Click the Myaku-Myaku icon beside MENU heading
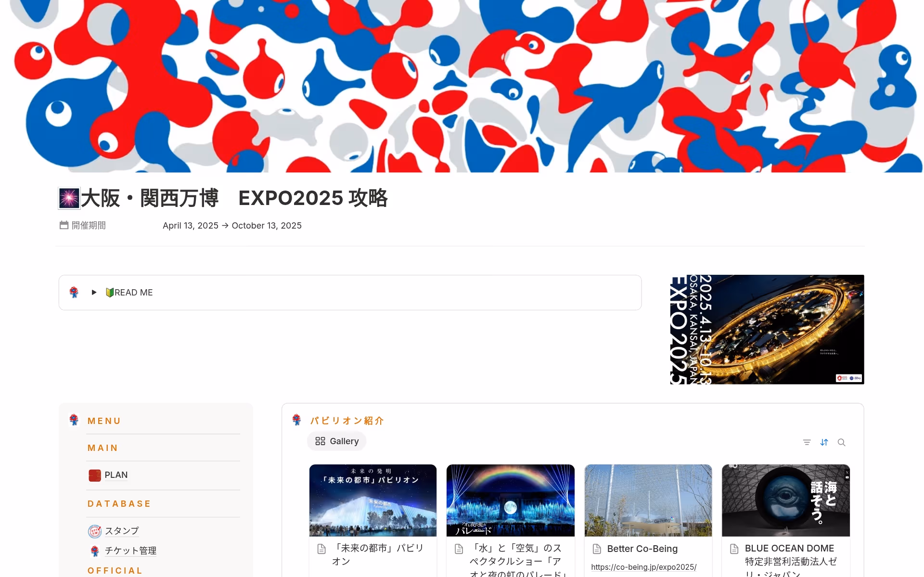 coord(74,420)
